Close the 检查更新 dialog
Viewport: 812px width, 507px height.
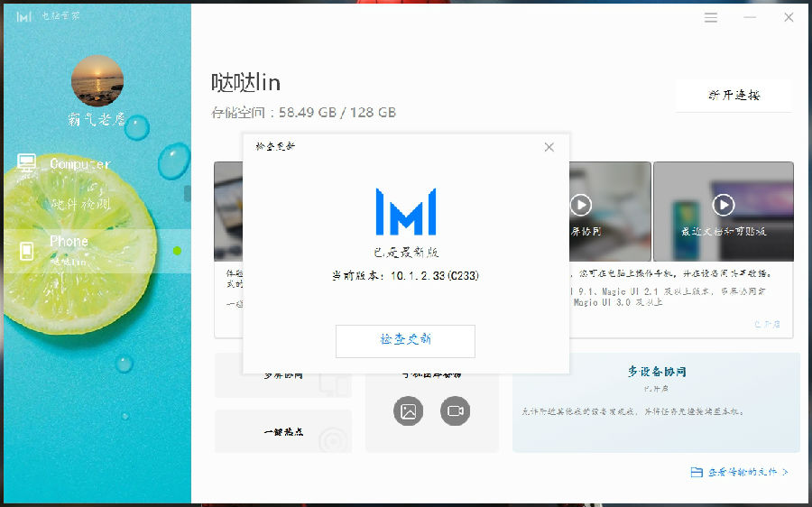pos(549,147)
